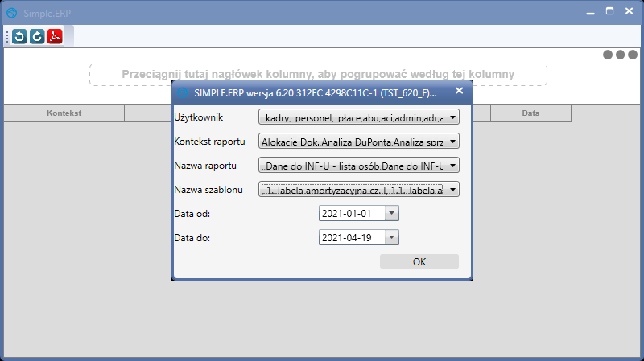The height and width of the screenshot is (361, 644).
Task: Click the Data column header
Action: tap(530, 113)
